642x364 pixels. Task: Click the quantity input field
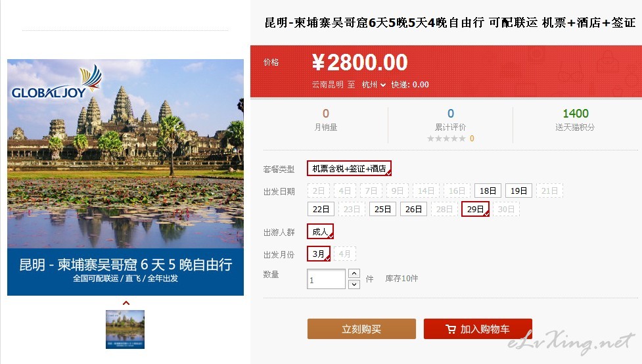[327, 279]
